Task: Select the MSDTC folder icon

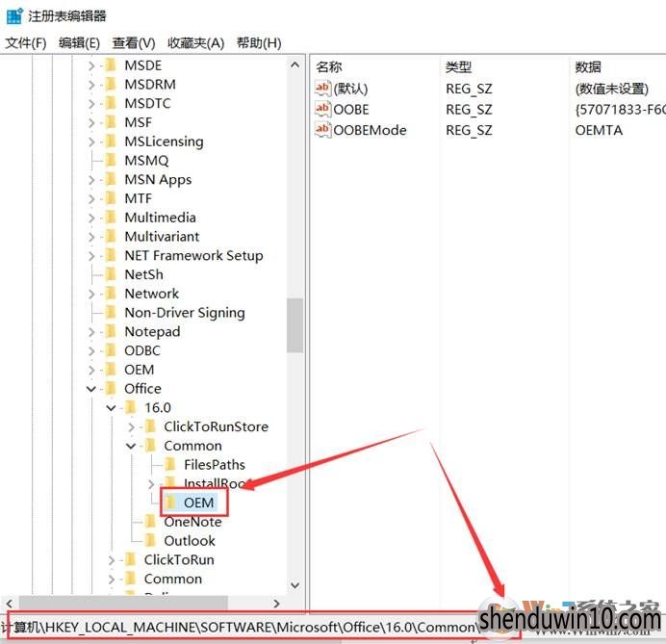Action: pos(111,103)
